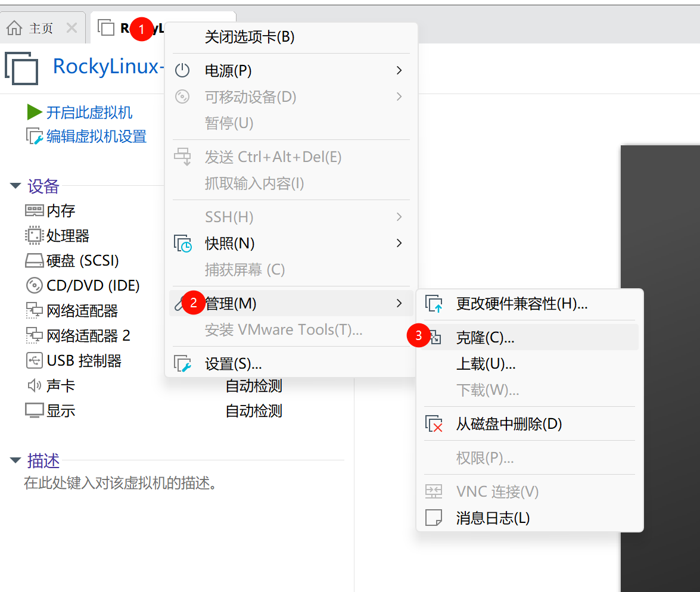Click the wrench icon for VM settings
This screenshot has width=700, height=592.
click(35, 136)
